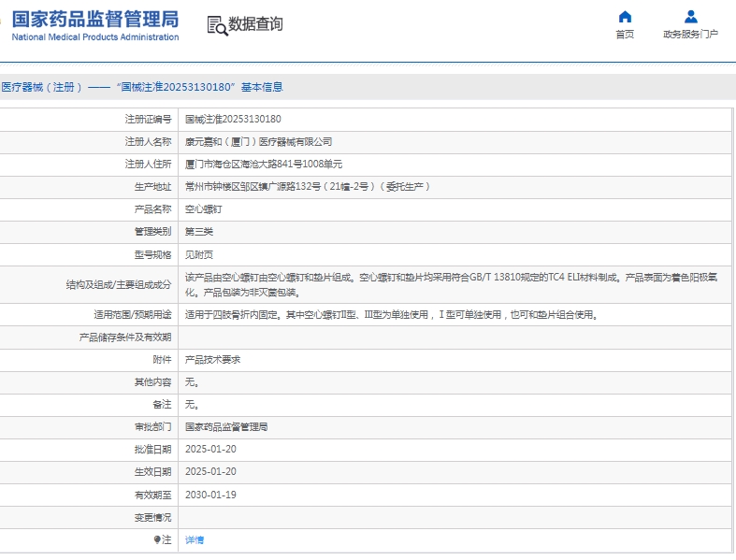Click registrant name 康元嘉和（厦门）医疗器械有限公司

pyautogui.click(x=258, y=142)
